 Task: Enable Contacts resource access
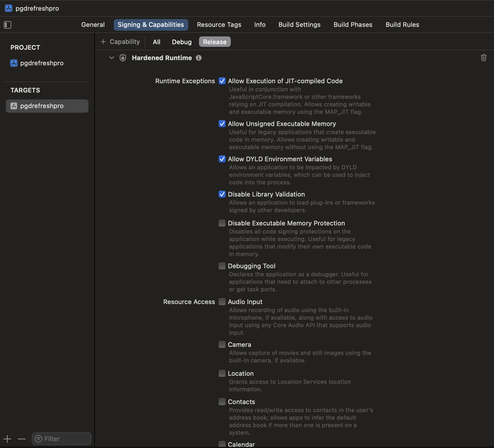(222, 402)
